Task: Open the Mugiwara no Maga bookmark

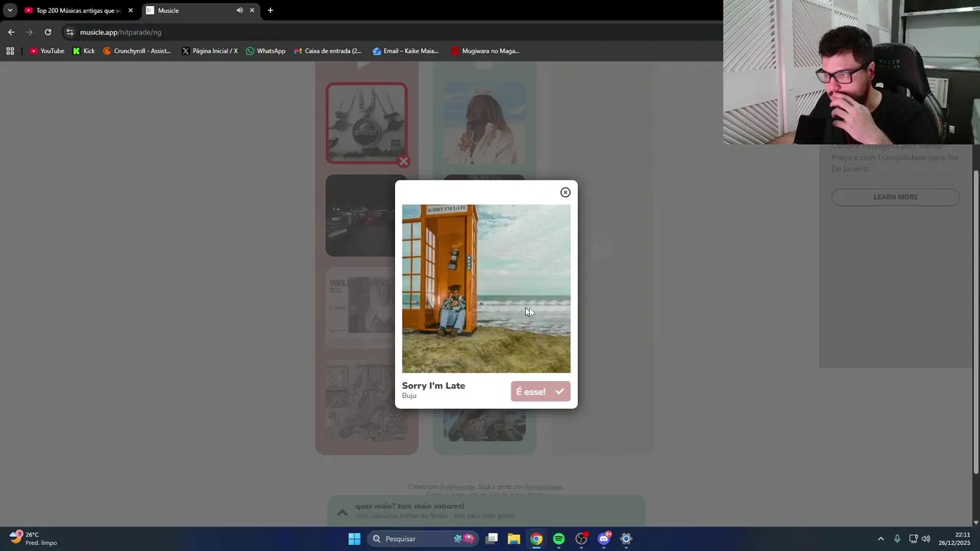Action: (485, 51)
